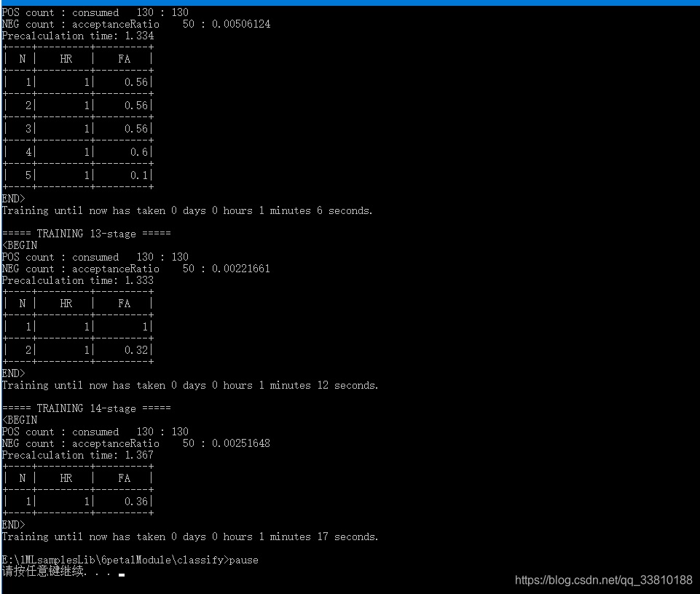Click the line ending '1 minutes 6 seconds.'
The width and height of the screenshot is (700, 594).
coord(187,210)
